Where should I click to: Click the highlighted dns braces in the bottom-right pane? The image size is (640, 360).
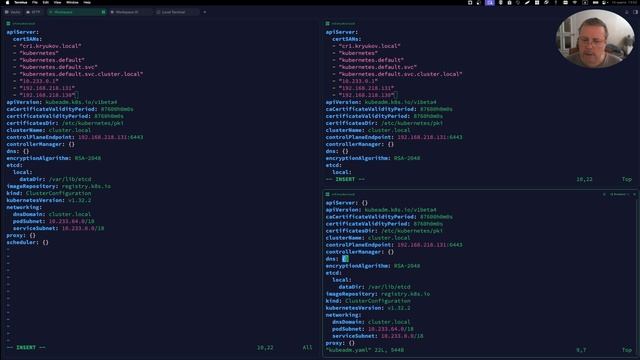pos(345,259)
